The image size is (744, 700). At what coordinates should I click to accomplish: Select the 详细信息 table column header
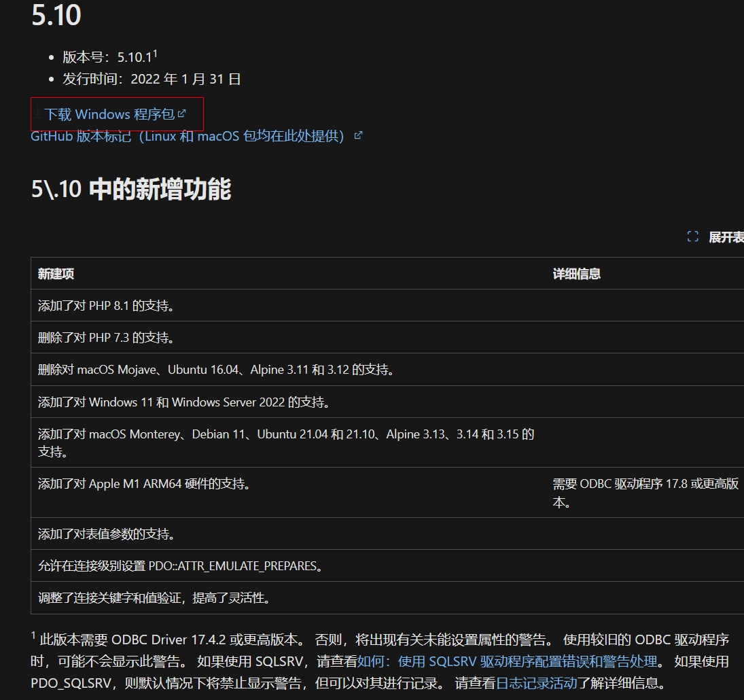[577, 273]
